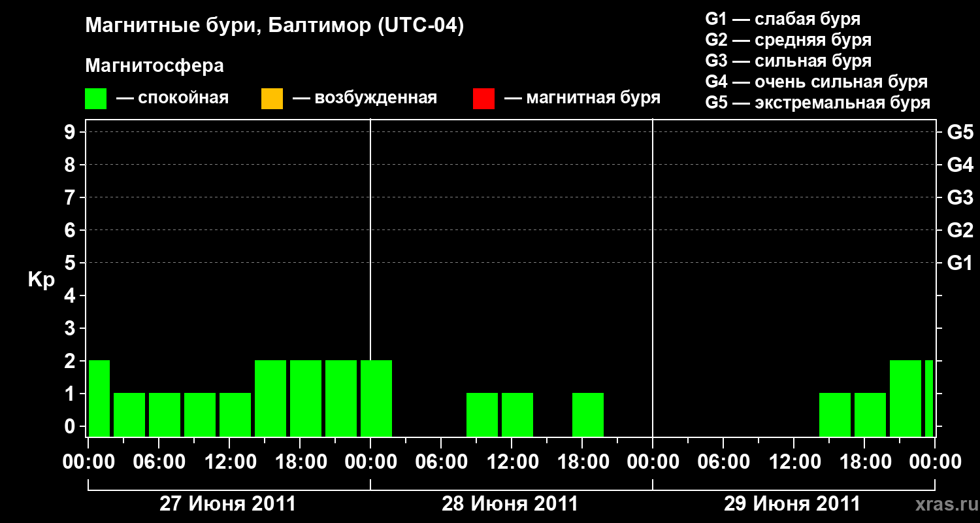Click the '18:00' time label for 27 Июня
Screen dimensions: 980x523
(300, 462)
